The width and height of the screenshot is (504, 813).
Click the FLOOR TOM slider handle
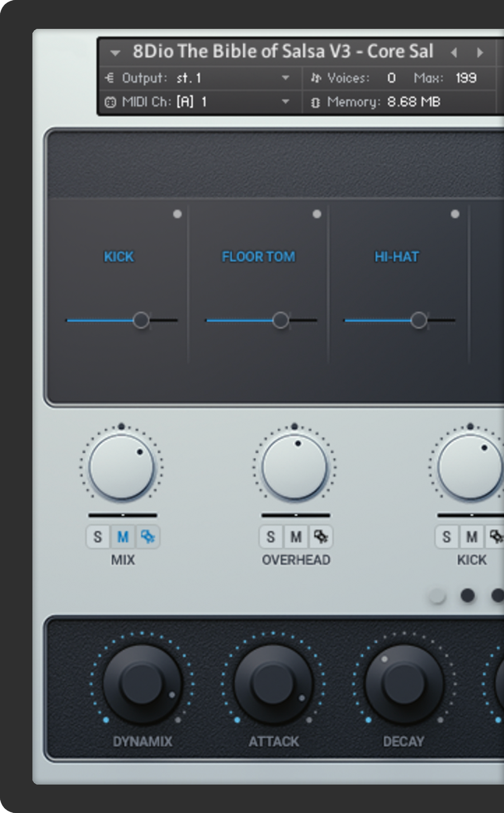[280, 320]
